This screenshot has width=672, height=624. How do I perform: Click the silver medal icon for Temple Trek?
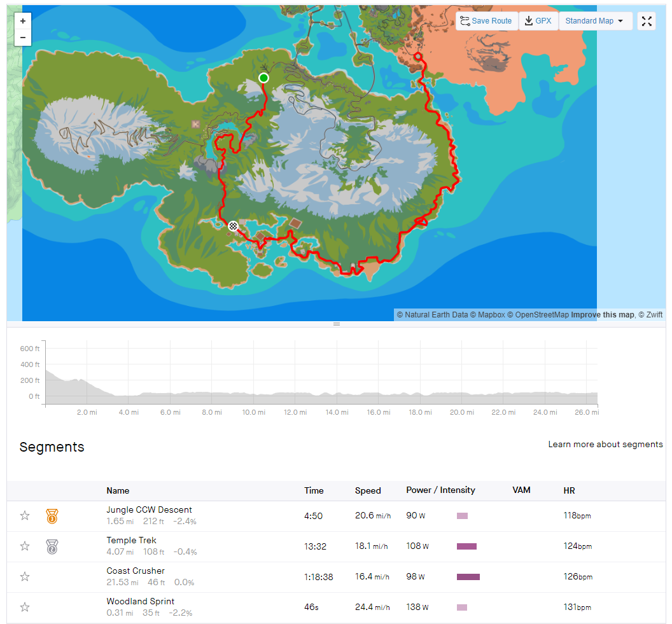52,546
